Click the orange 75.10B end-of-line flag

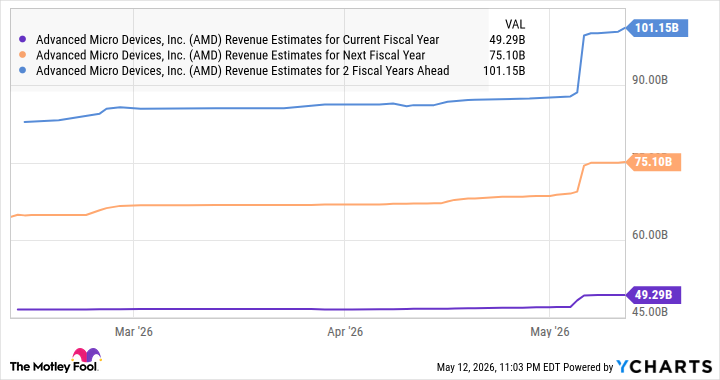pyautogui.click(x=653, y=162)
